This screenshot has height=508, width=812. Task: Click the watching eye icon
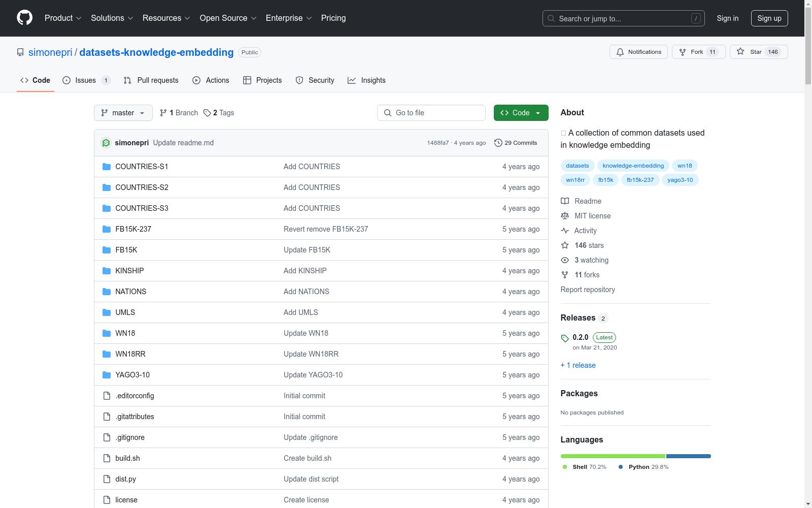[x=565, y=260]
